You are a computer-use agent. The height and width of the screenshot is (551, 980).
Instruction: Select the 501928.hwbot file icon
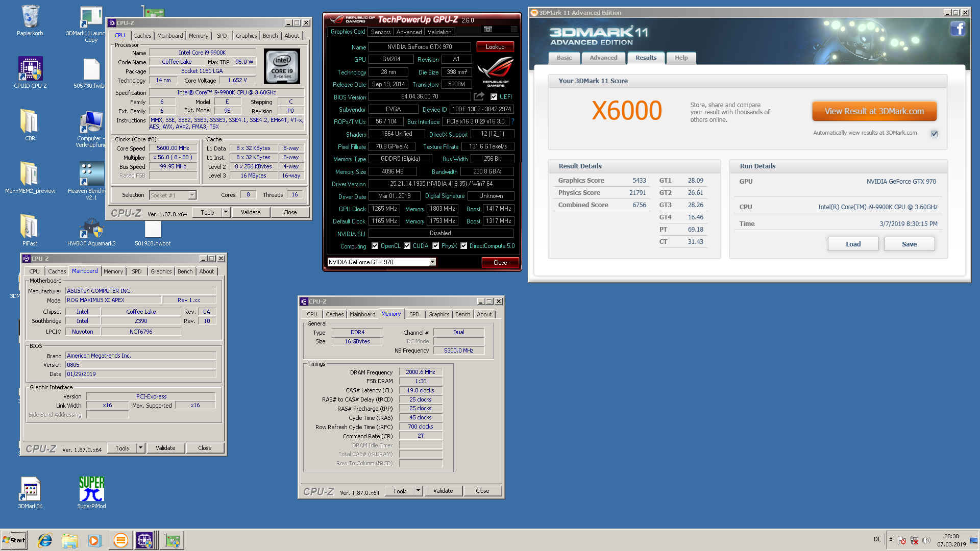point(153,234)
